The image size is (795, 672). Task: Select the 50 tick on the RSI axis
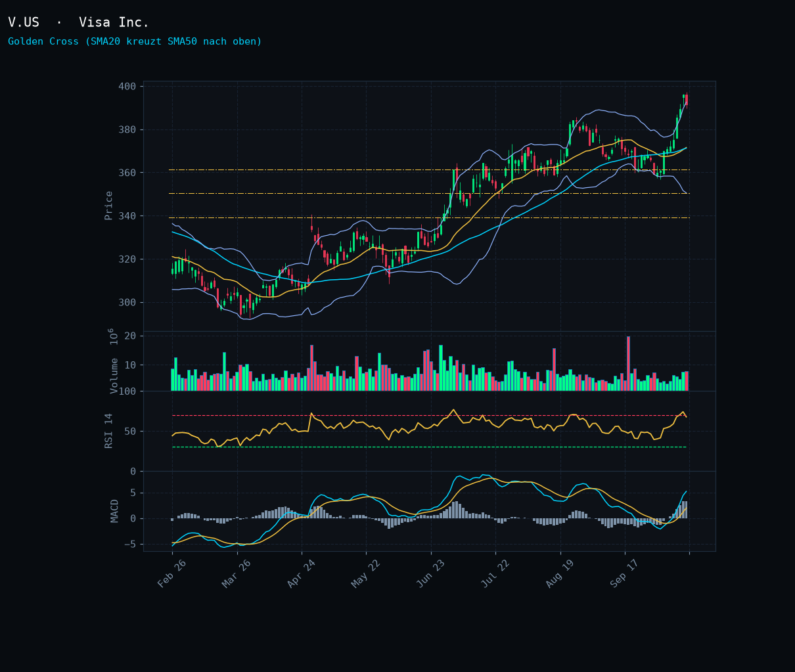pos(130,432)
